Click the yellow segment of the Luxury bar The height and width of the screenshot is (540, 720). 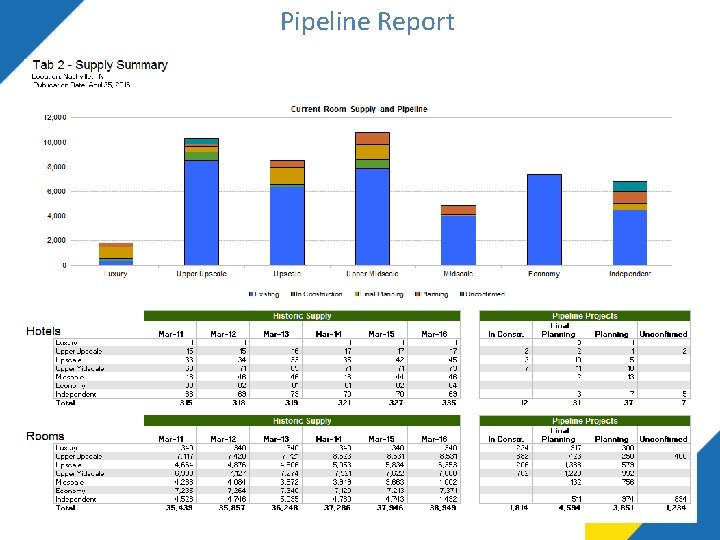pyautogui.click(x=116, y=252)
